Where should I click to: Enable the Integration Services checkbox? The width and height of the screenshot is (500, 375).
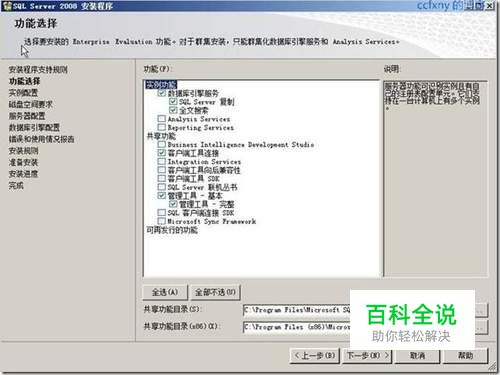(x=162, y=162)
